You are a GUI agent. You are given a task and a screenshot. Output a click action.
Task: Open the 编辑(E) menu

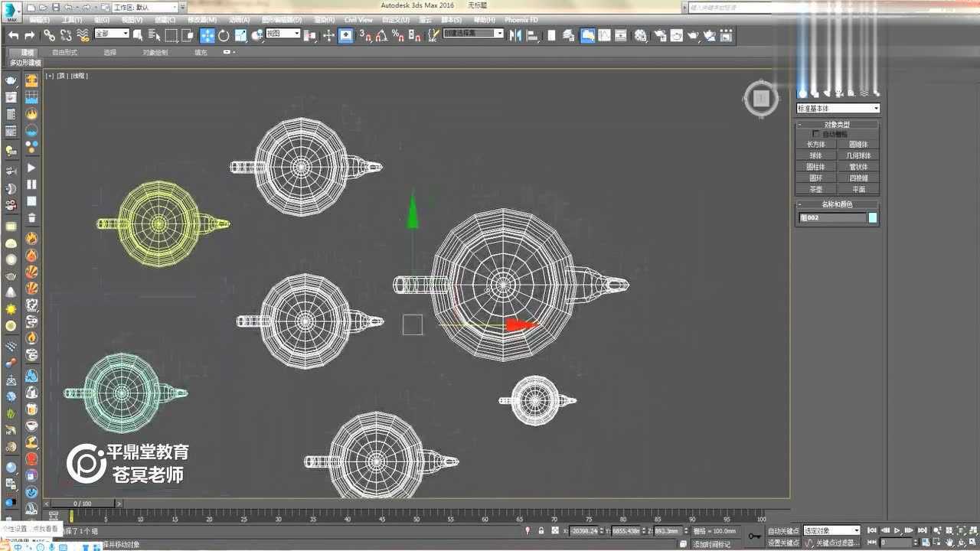pyautogui.click(x=40, y=19)
